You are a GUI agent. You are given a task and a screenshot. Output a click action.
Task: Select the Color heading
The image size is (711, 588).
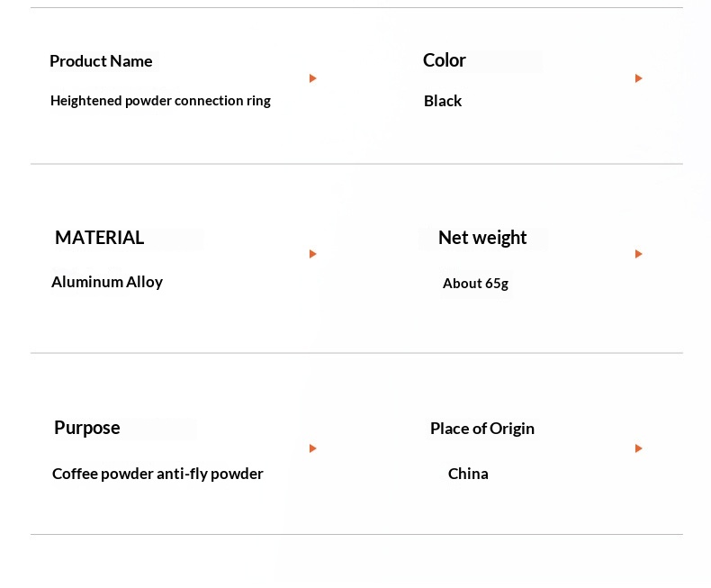[445, 60]
